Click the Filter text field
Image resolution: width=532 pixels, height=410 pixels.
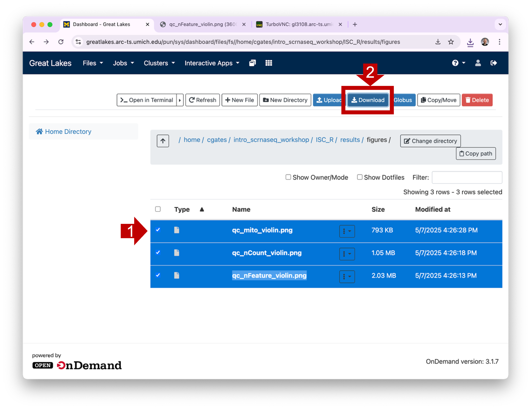pos(467,177)
